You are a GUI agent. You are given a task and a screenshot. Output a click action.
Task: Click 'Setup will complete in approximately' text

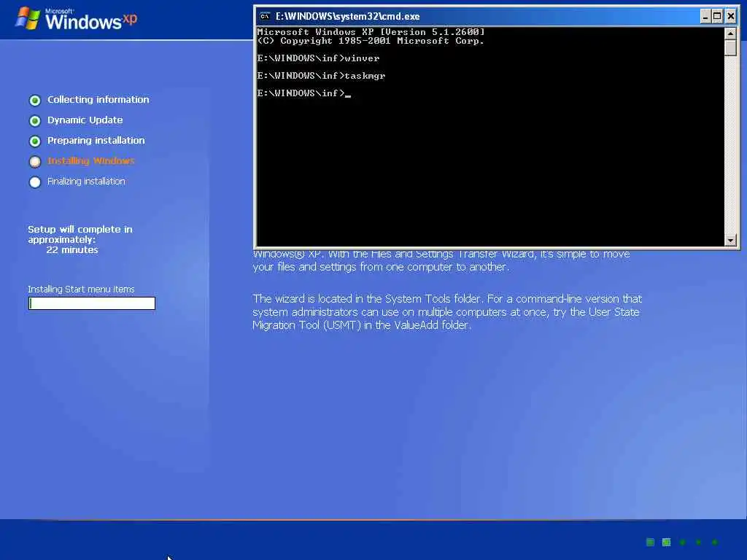click(x=80, y=234)
